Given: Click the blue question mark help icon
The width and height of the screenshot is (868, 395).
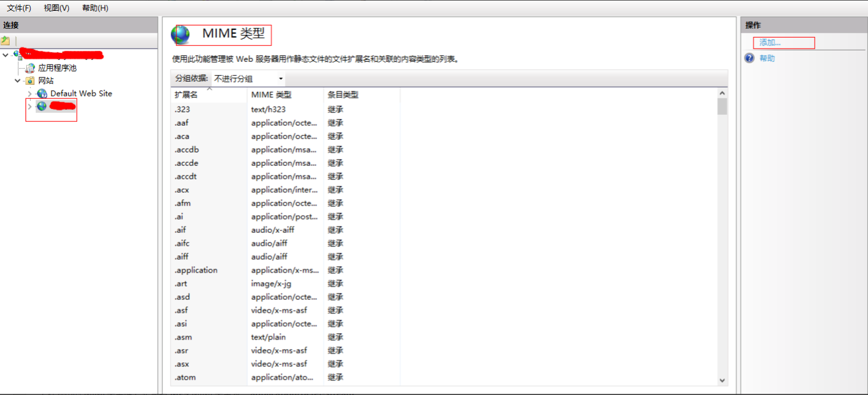Looking at the screenshot, I should pos(749,58).
